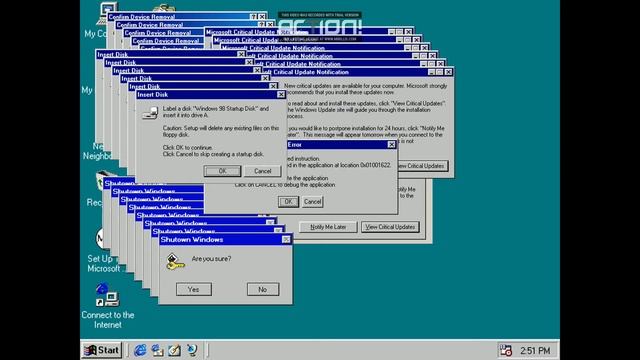Click help button on rearmost Confirm Device Removal
Screen dimensions: 640x360
(253, 17)
